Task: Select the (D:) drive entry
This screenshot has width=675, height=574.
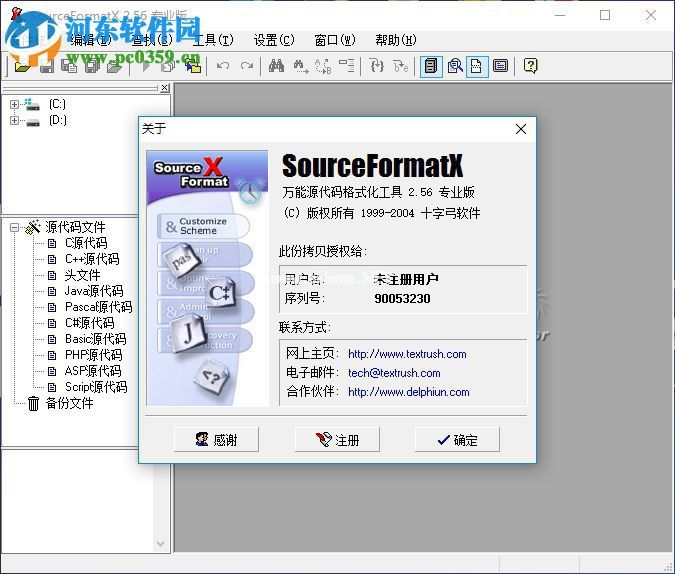Action: pyautogui.click(x=57, y=120)
